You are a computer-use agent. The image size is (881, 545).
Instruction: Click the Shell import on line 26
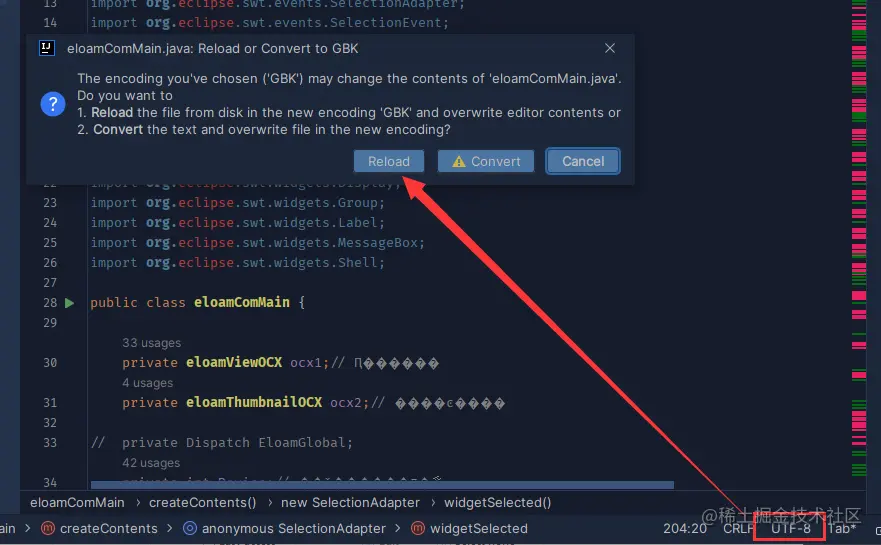click(x=238, y=263)
